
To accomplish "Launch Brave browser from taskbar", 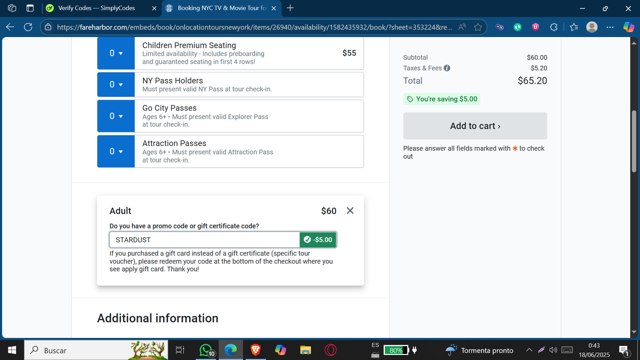I will coord(256,350).
